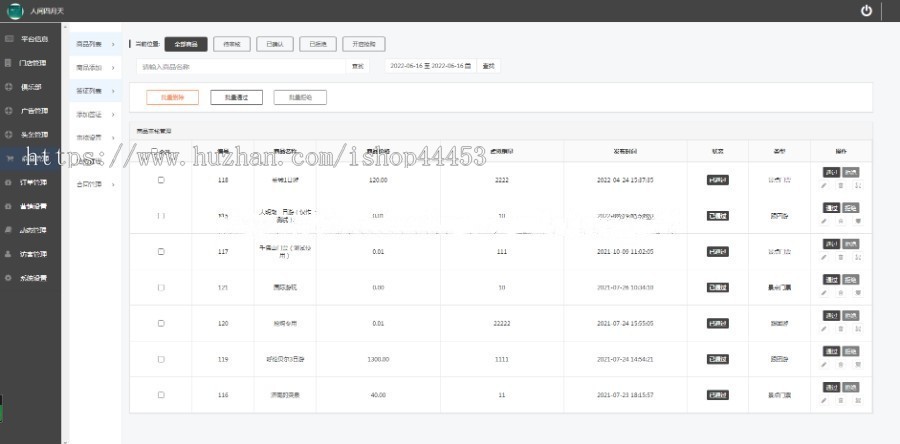
Task: Select the filter tab after 待审核
Action: (274, 44)
